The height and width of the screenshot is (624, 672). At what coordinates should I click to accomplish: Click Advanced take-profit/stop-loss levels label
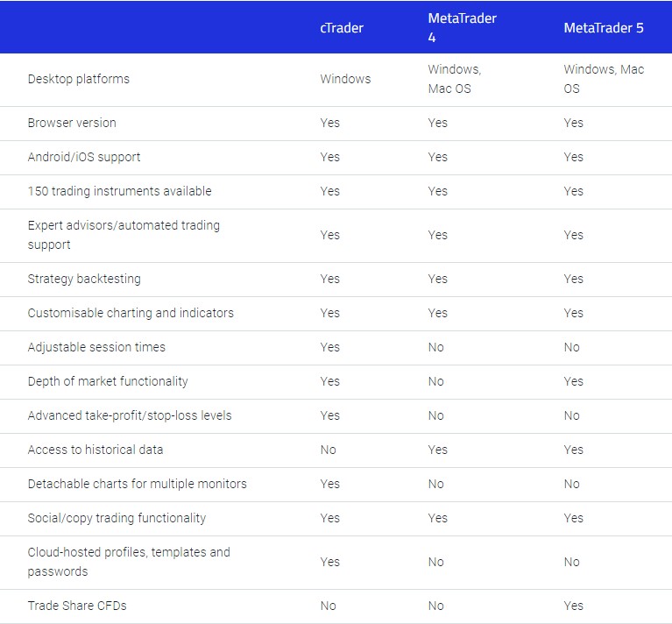(130, 415)
